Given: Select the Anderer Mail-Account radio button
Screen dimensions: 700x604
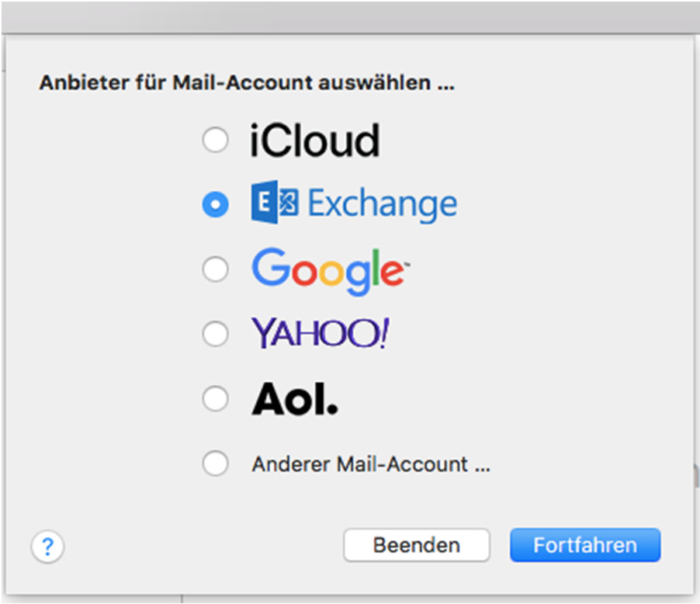Looking at the screenshot, I should 216,463.
